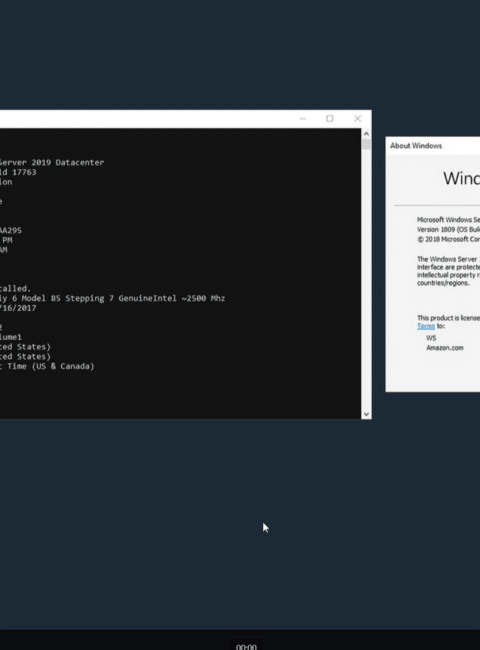Click the '© 2018 Microsoft' copyright line
The width and height of the screenshot is (480, 650).
(448, 239)
